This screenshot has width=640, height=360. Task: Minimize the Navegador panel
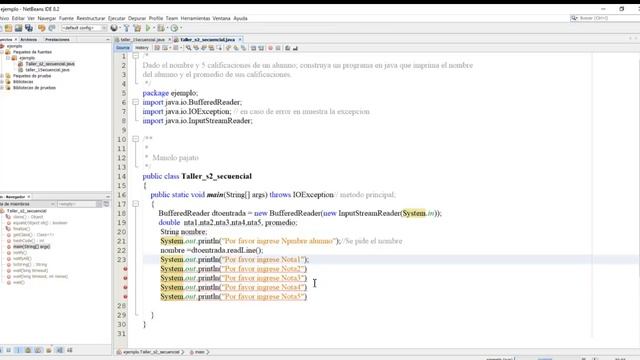tap(108, 197)
